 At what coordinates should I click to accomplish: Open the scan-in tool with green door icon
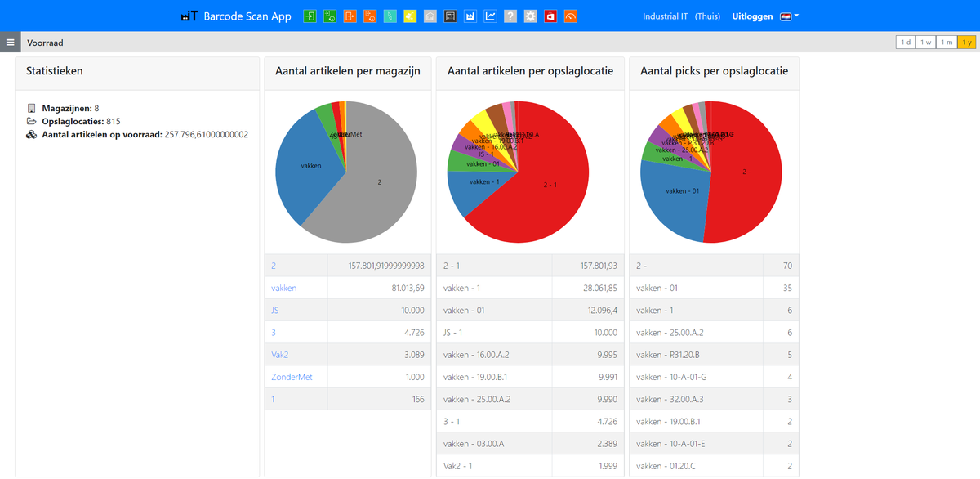pos(309,16)
